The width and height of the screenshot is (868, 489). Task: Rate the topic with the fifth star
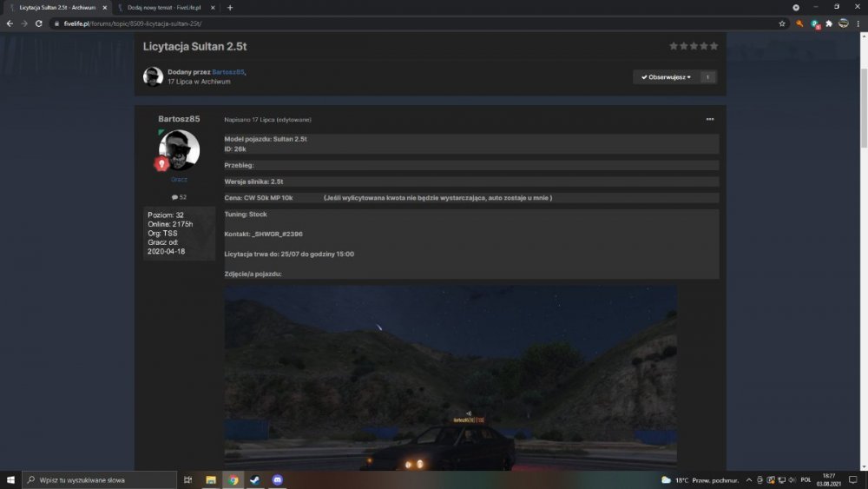[x=713, y=46]
